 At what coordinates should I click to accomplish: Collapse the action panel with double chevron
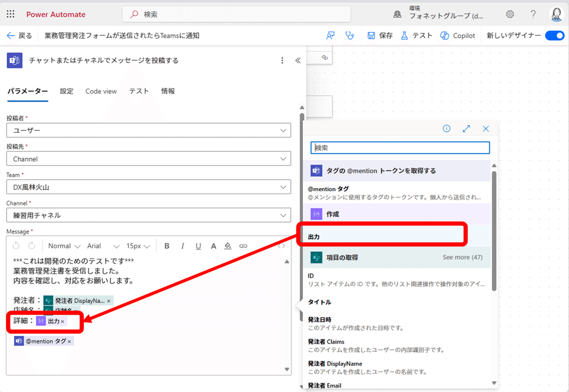click(x=298, y=60)
